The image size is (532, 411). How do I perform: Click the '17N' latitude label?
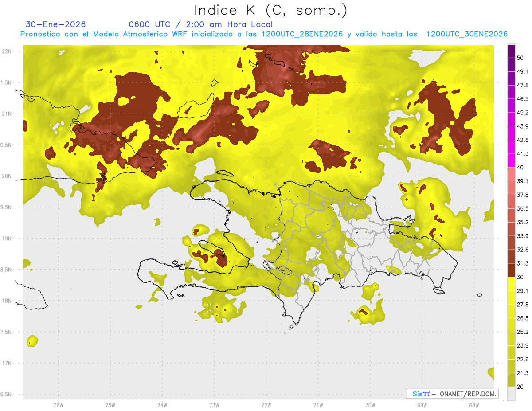coord(7,363)
